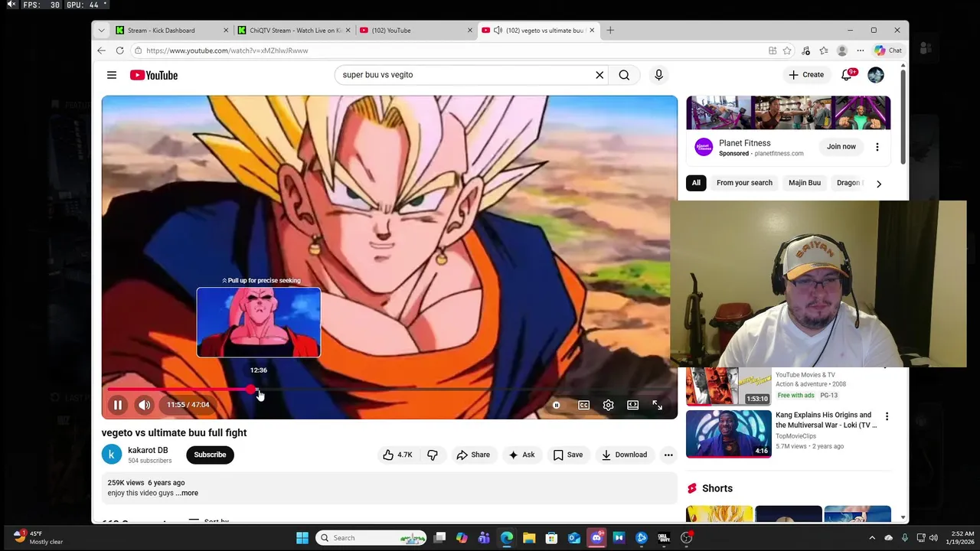This screenshot has width=980, height=551.
Task: Open player settings gear
Action: coord(609,405)
